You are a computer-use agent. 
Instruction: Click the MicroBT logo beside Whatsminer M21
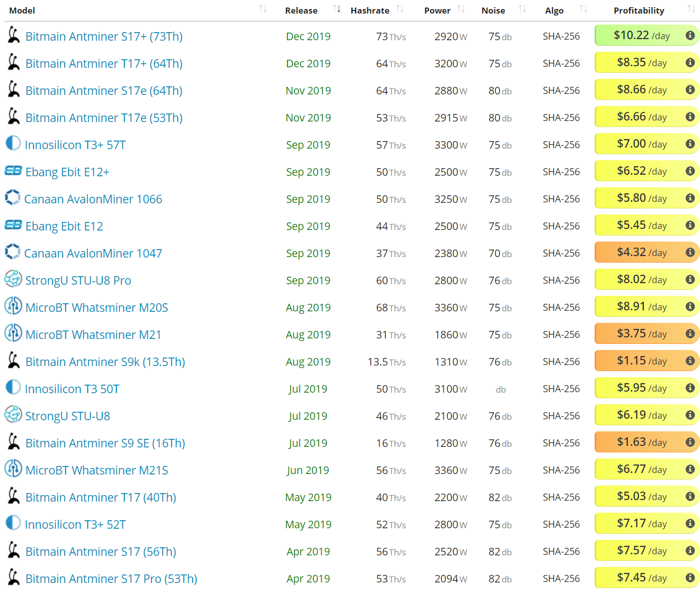13,333
